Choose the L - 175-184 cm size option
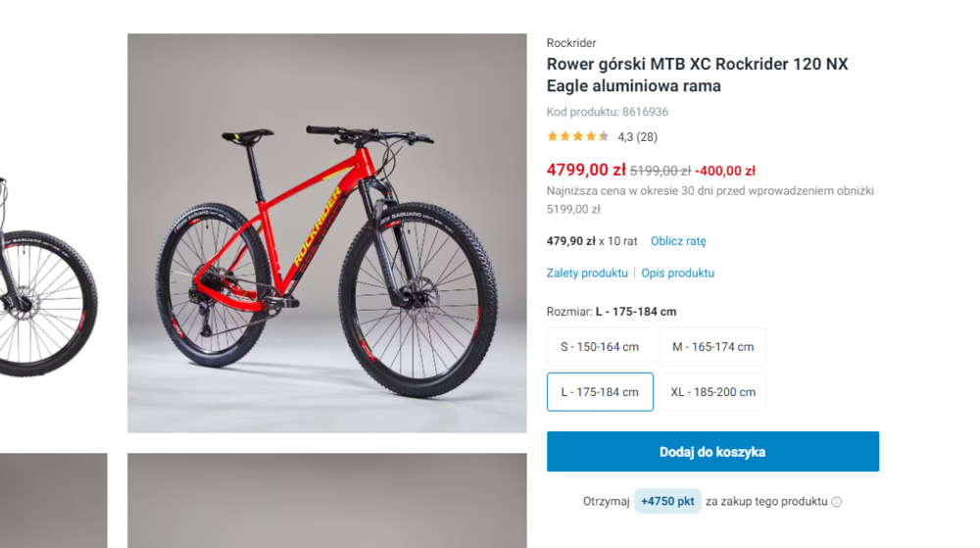Viewport: 980px width, 548px height. (x=600, y=392)
